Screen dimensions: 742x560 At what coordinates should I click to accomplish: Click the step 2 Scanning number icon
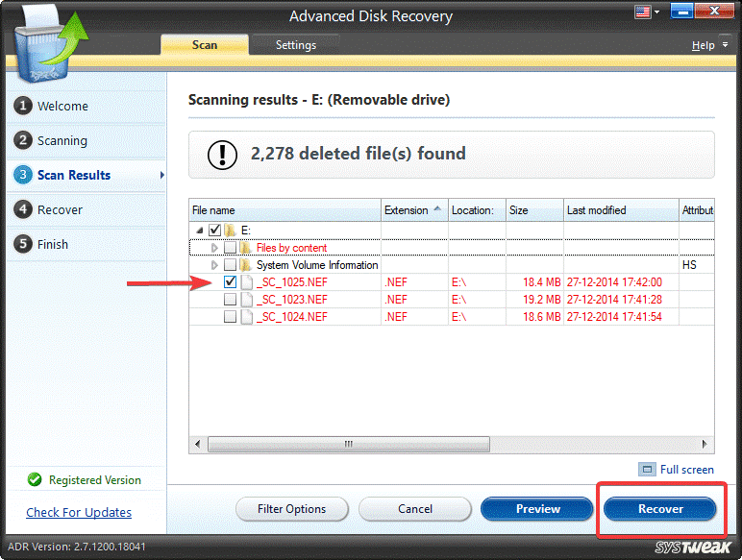coord(23,140)
